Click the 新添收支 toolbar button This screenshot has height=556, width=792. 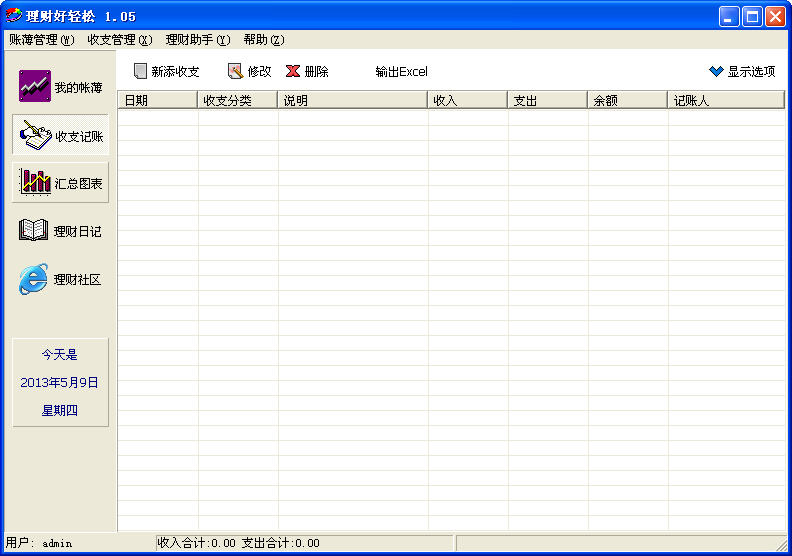pyautogui.click(x=167, y=72)
